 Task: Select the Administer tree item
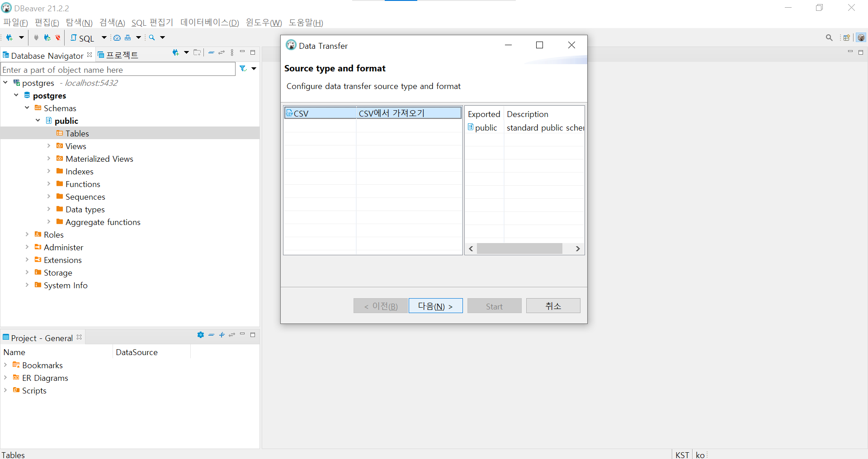[63, 247]
